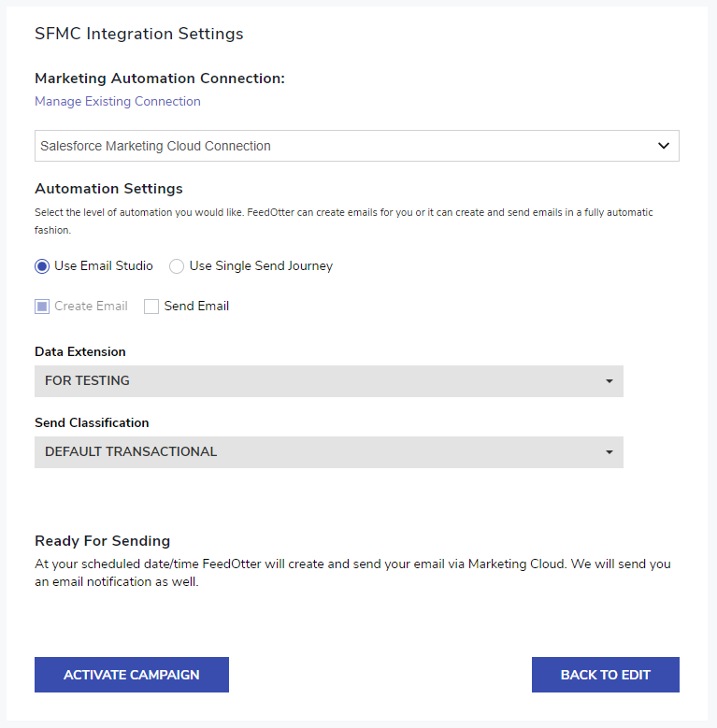Select the Use Email Studio radio button

42,266
